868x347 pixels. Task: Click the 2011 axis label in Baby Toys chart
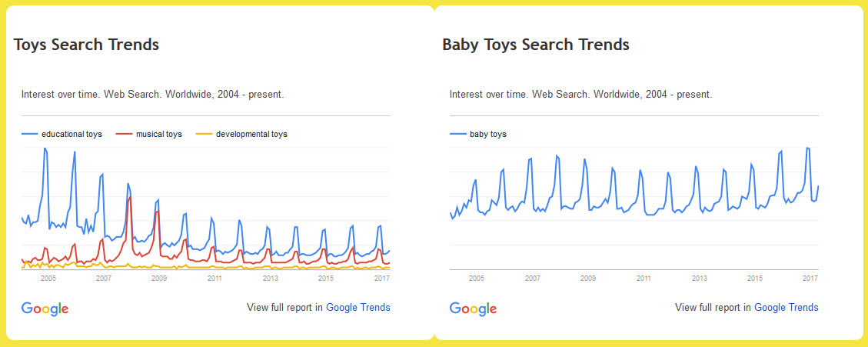point(643,278)
